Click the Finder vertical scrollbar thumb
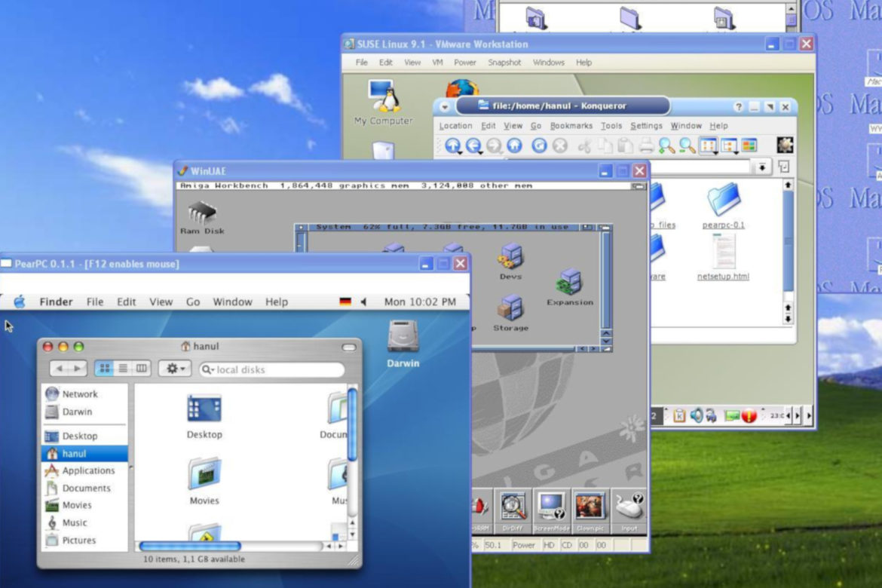This screenshot has height=588, width=882. pos(352,425)
